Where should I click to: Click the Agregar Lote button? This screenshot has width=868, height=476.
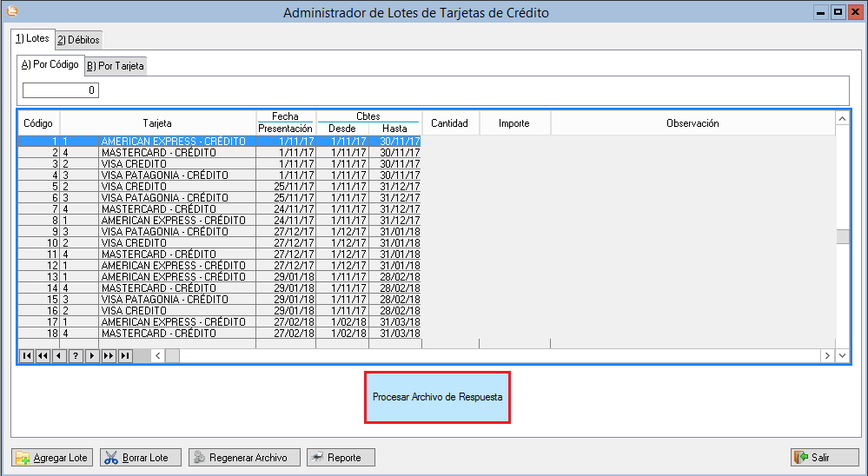click(x=52, y=458)
